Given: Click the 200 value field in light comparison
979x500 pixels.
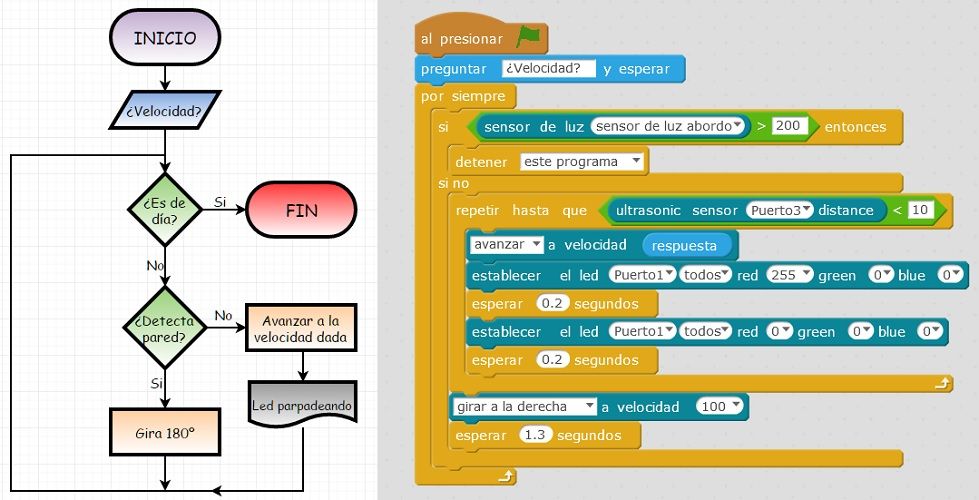Looking at the screenshot, I should [789, 127].
